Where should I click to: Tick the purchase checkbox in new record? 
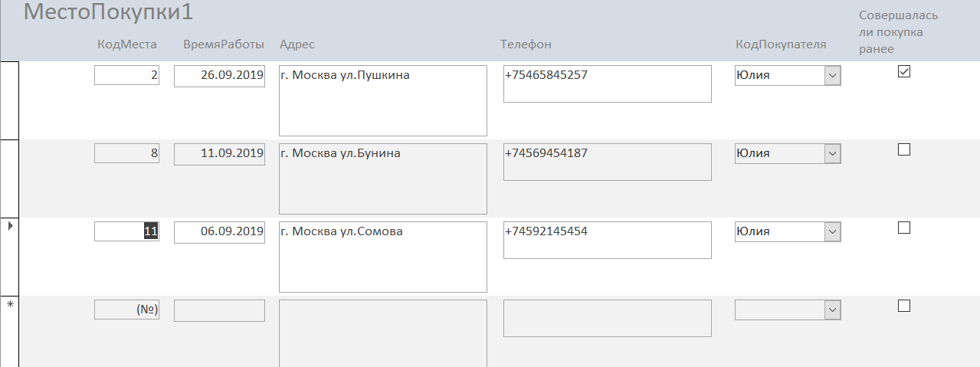click(x=904, y=306)
